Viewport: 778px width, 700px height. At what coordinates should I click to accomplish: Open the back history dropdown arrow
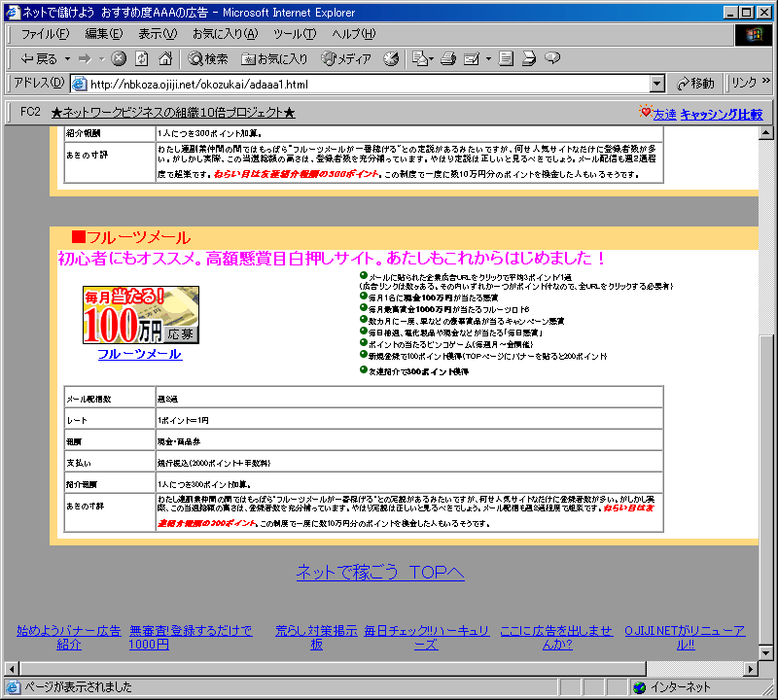[67, 59]
